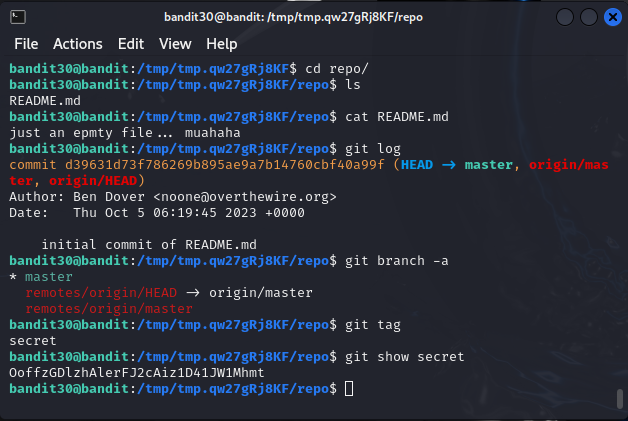Click 'remotes/origin/HEAD' red text
Image resolution: width=628 pixels, height=421 pixels.
pyautogui.click(x=101, y=293)
